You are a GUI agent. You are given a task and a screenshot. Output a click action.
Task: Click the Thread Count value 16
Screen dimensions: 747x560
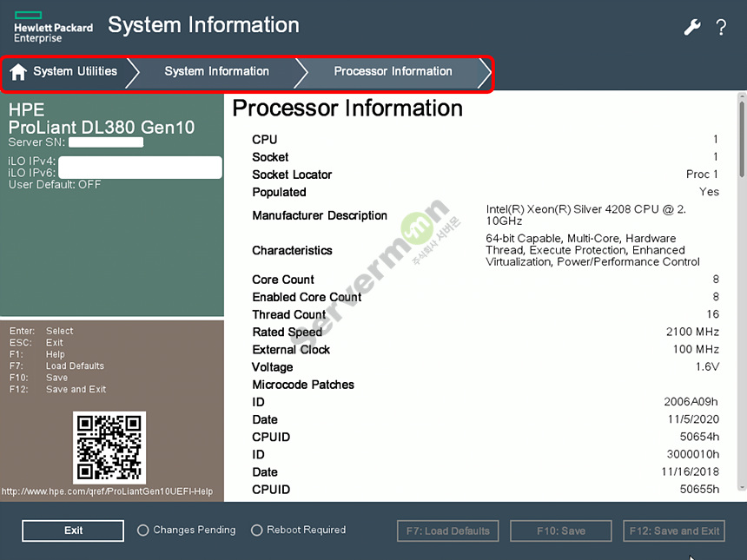[713, 314]
